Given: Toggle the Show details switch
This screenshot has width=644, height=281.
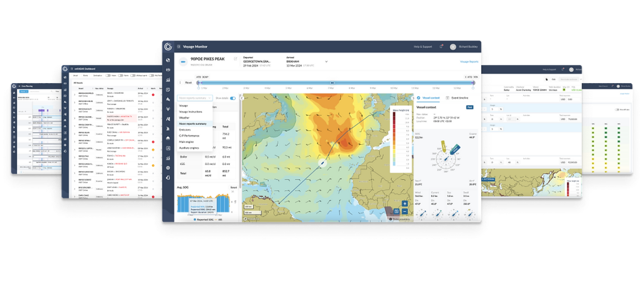Looking at the screenshot, I should [233, 98].
